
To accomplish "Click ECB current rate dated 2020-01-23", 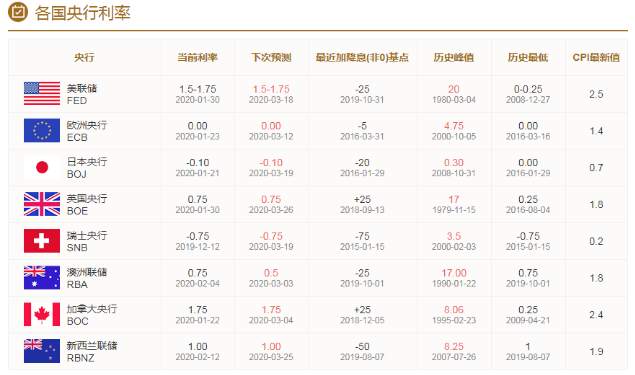I will pyautogui.click(x=198, y=131).
